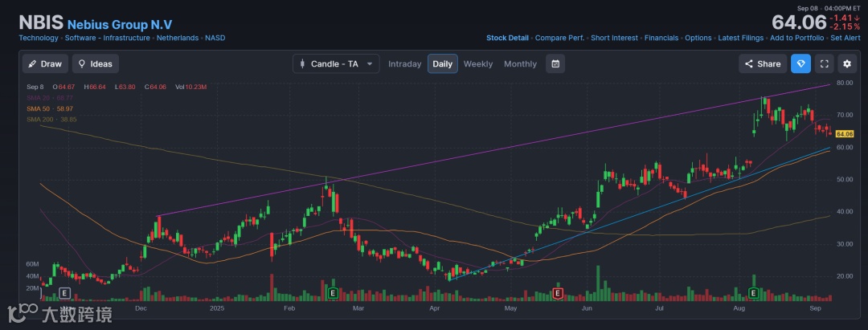Select the Daily timeframe
This screenshot has height=330, width=868.
(x=442, y=63)
